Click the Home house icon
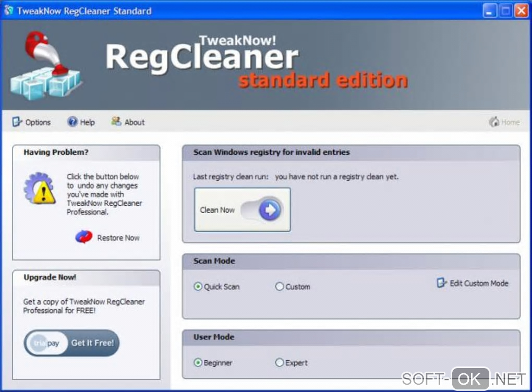 click(494, 122)
